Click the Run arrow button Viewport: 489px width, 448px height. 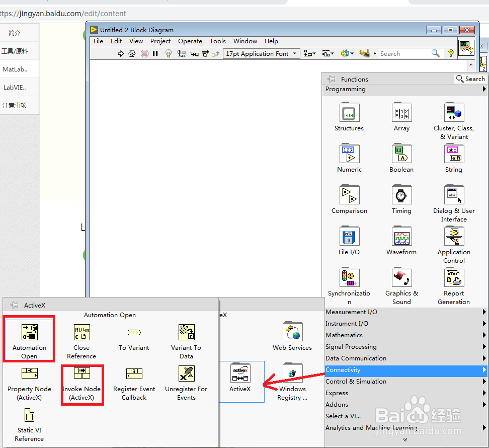(121, 54)
